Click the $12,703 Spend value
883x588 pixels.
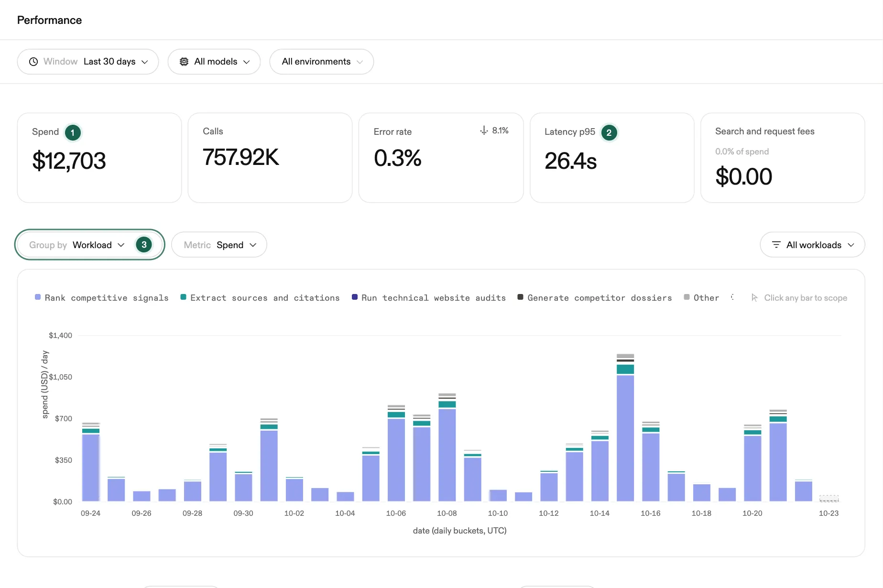point(69,161)
